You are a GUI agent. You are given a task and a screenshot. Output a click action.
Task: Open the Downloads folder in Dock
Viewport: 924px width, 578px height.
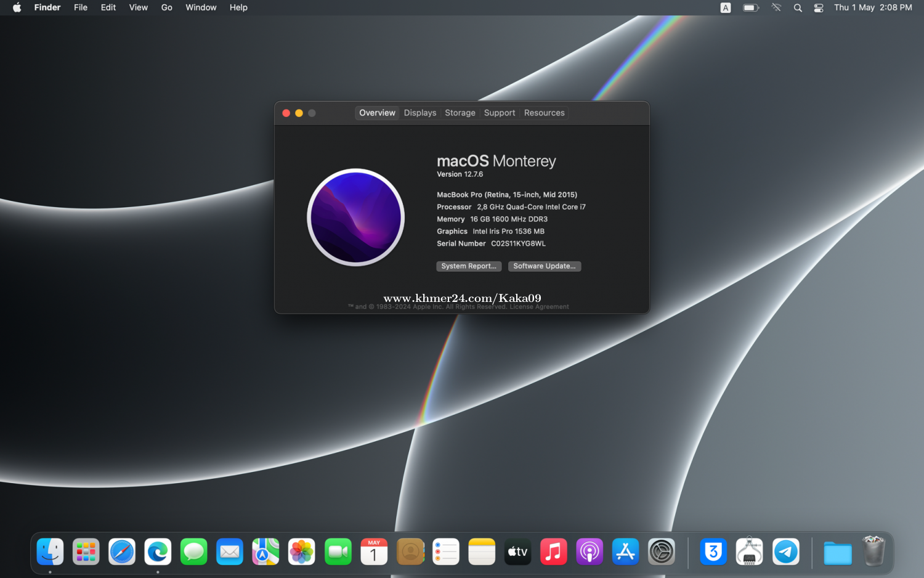(x=838, y=553)
